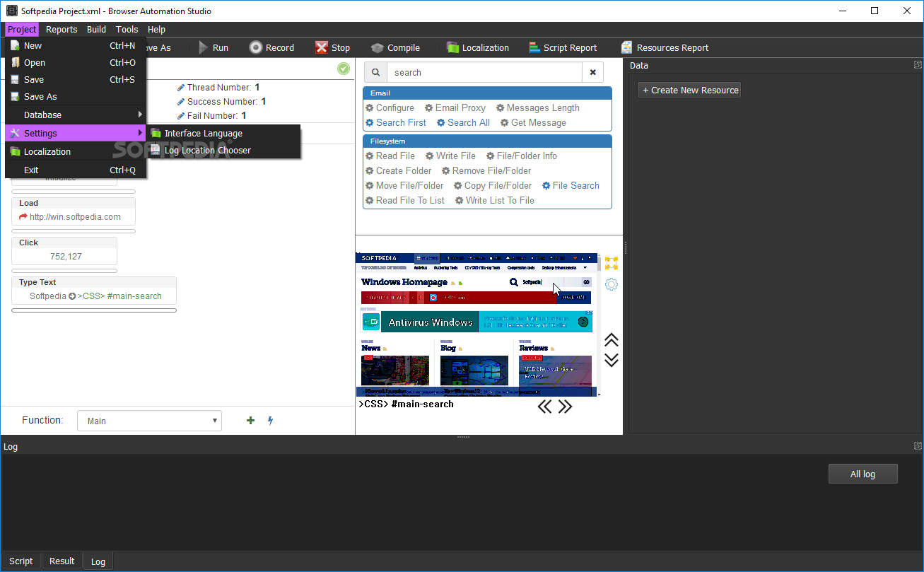924x572 pixels.
Task: Select the File Search action
Action: point(571,186)
